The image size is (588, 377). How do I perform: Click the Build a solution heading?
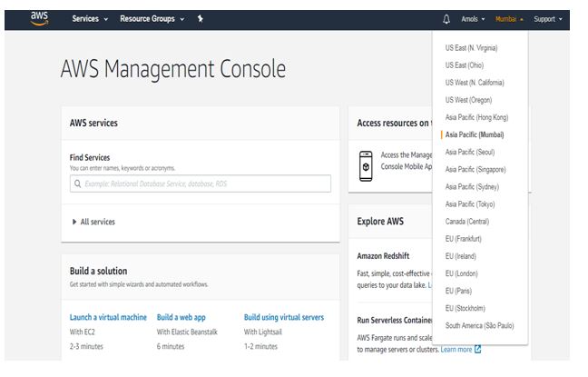[x=98, y=271]
